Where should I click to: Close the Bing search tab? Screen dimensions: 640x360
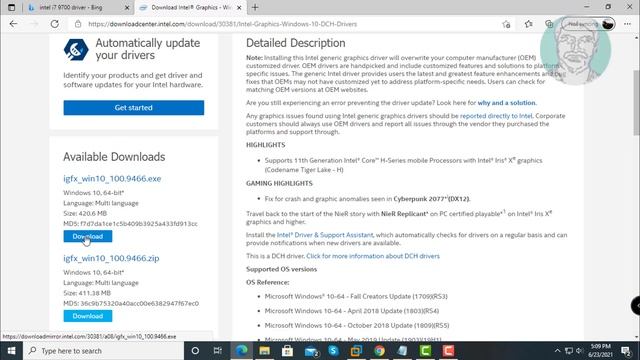127,7
